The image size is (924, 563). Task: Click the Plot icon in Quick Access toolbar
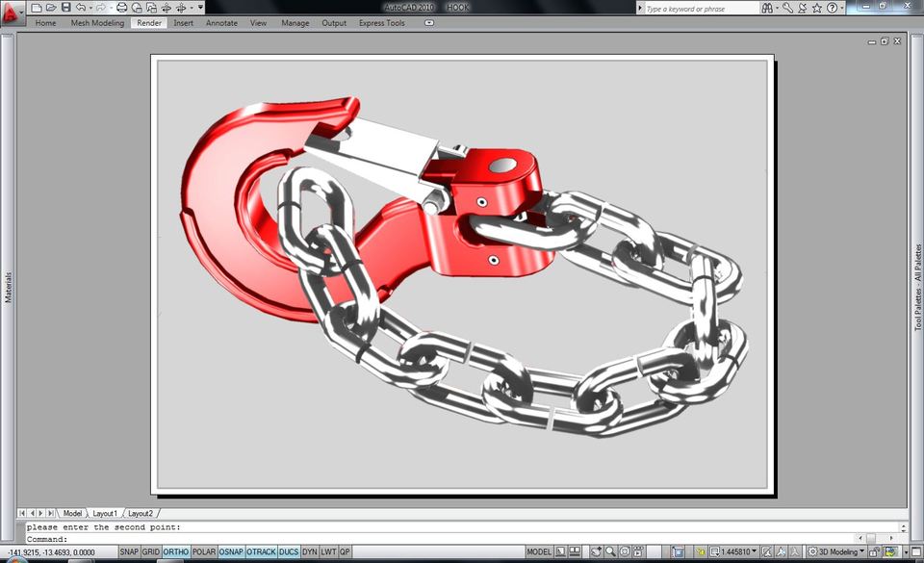click(x=123, y=7)
